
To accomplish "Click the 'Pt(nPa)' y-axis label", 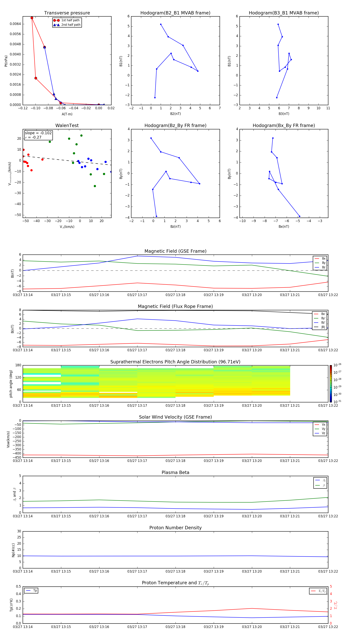I will [6, 61].
